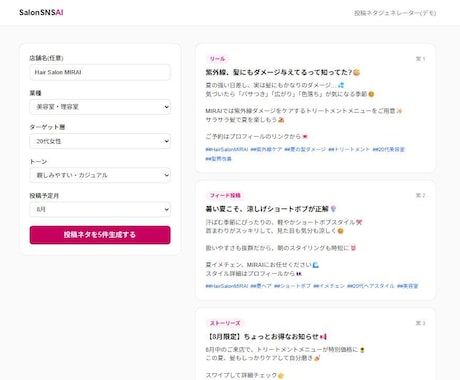
Task: Click the 投稿ネタジェネレーター(デモ) header text
Action: (395, 13)
